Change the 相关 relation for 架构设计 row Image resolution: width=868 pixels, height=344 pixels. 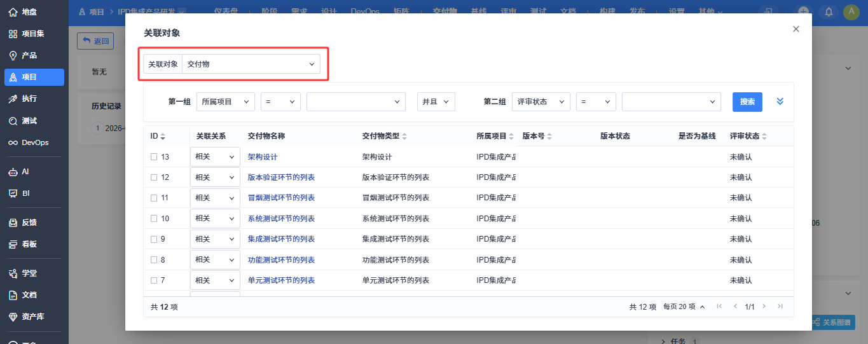215,156
